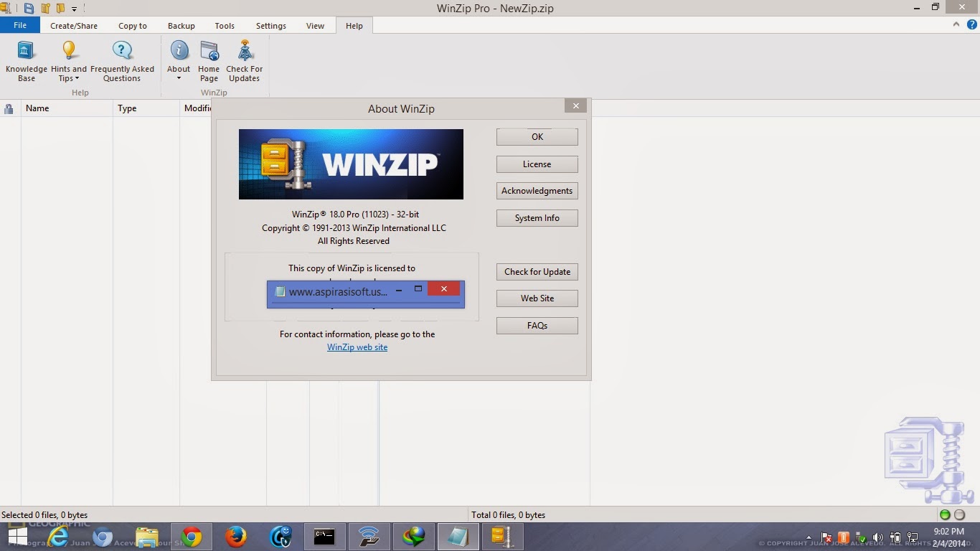The height and width of the screenshot is (551, 980).
Task: Expand the About dropdown arrow
Action: click(179, 78)
